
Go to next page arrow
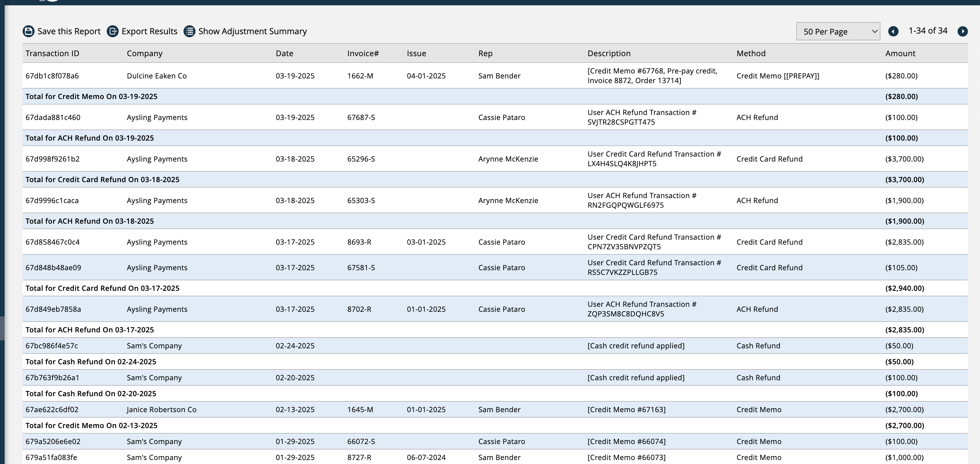point(962,31)
